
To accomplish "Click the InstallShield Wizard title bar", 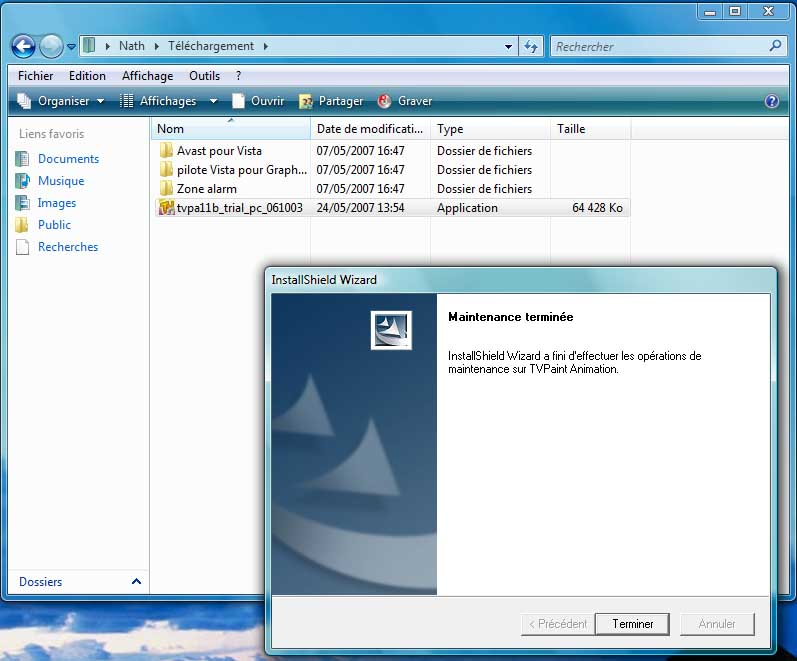I will coord(520,280).
